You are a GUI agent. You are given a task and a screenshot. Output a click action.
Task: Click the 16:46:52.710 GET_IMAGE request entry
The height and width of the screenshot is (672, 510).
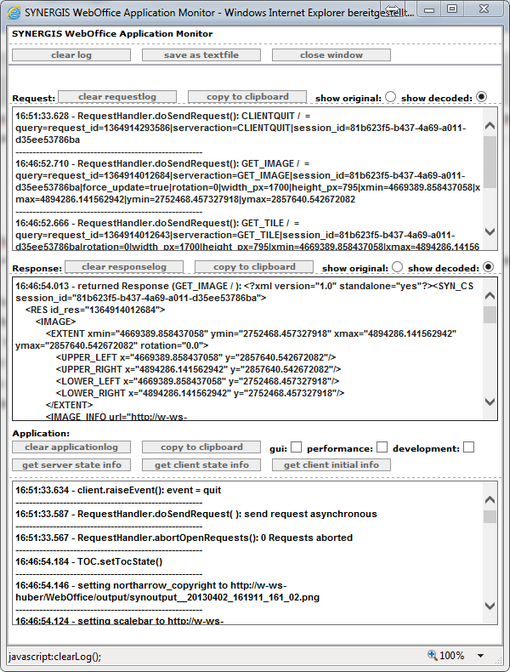coord(248,181)
